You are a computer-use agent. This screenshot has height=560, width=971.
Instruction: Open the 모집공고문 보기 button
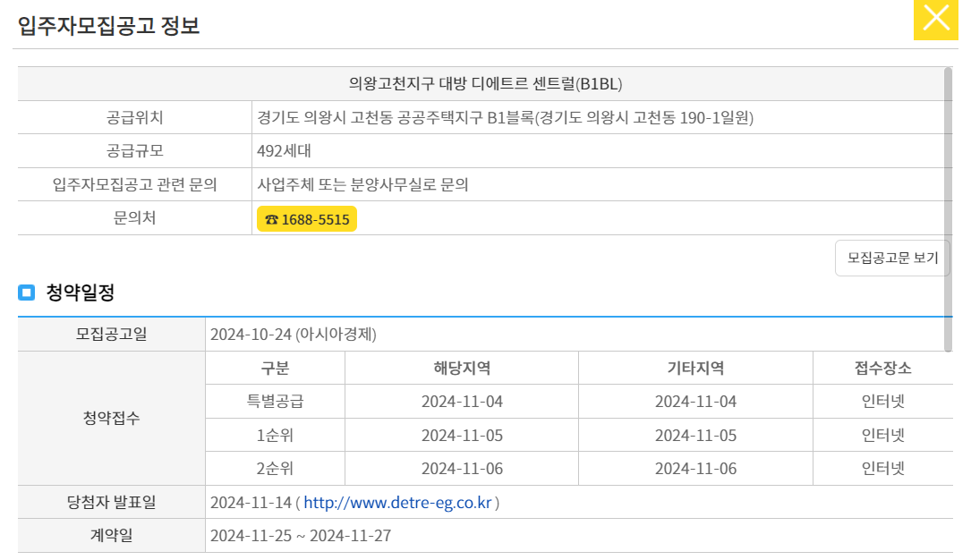point(891,258)
